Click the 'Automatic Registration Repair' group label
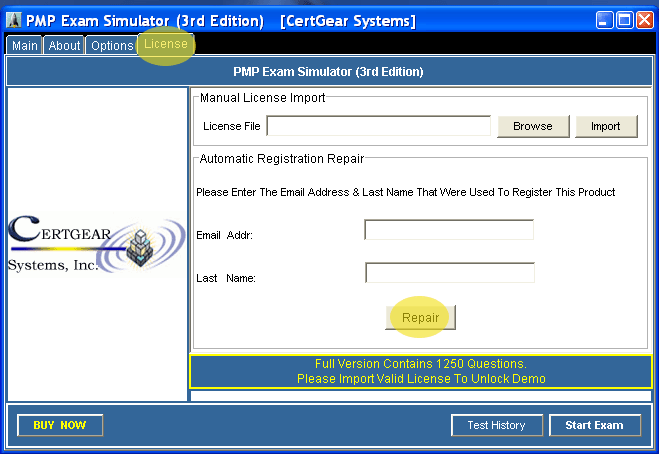 [282, 158]
